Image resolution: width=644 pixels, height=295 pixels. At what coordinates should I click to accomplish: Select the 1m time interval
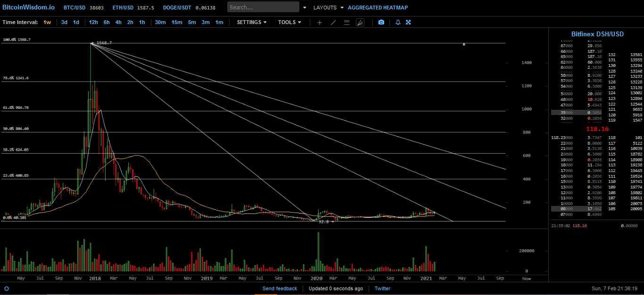click(219, 22)
